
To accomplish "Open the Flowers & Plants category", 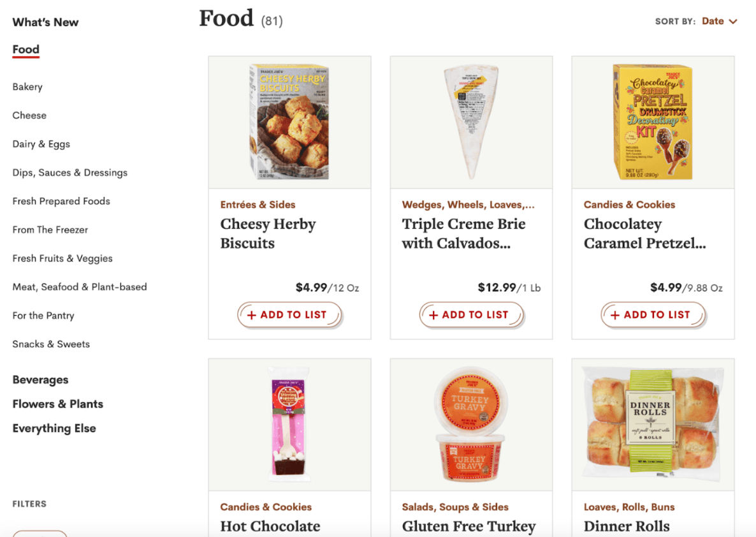I will point(57,404).
